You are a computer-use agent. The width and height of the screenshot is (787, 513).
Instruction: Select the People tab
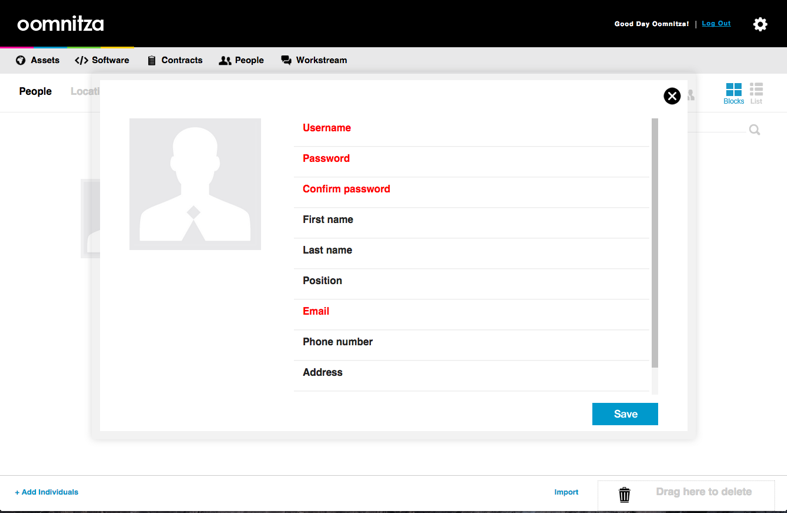pos(35,91)
